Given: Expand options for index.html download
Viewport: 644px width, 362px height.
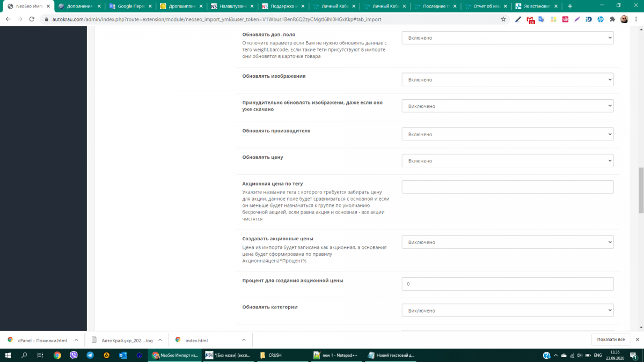Looking at the screenshot, I should tap(244, 340).
